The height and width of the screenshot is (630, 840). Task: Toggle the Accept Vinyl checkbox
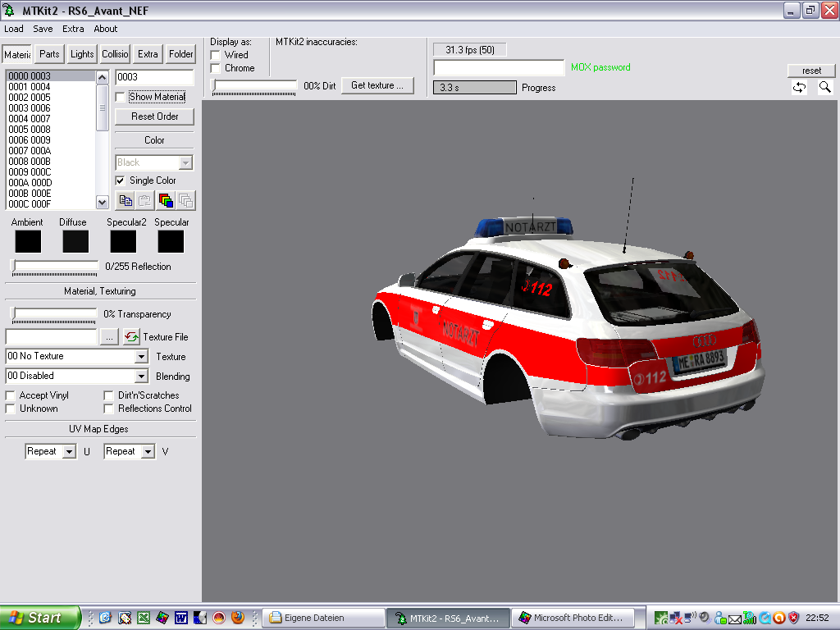pos(10,395)
